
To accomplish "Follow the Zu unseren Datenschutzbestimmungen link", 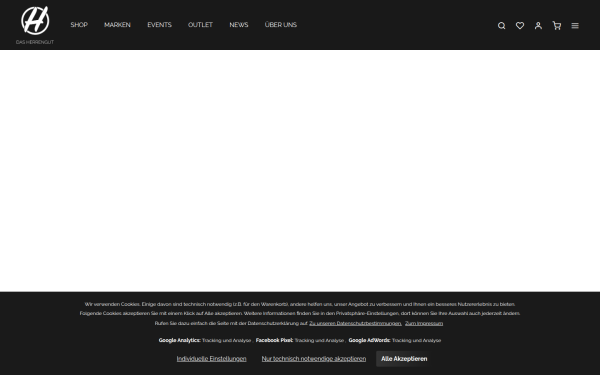I will coord(355,323).
